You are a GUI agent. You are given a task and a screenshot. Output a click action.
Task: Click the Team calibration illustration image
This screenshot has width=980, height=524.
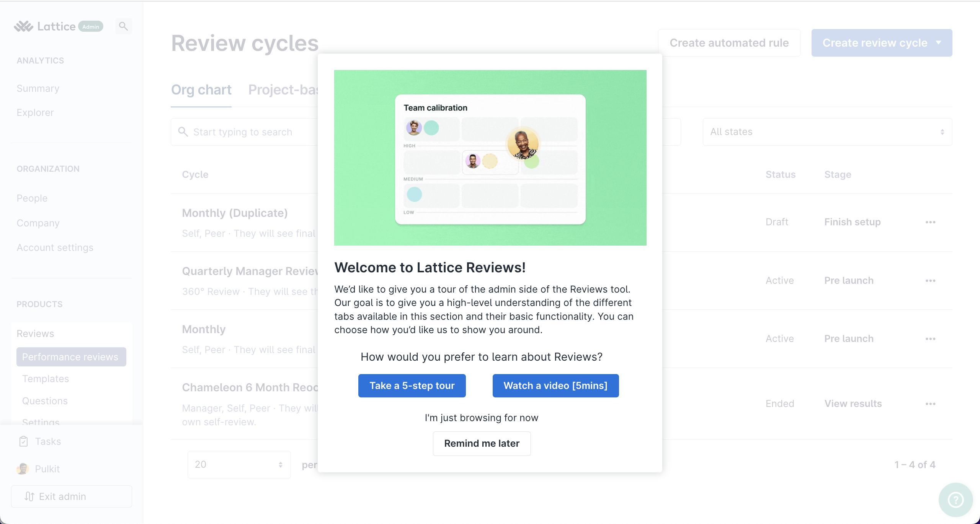[x=490, y=158]
